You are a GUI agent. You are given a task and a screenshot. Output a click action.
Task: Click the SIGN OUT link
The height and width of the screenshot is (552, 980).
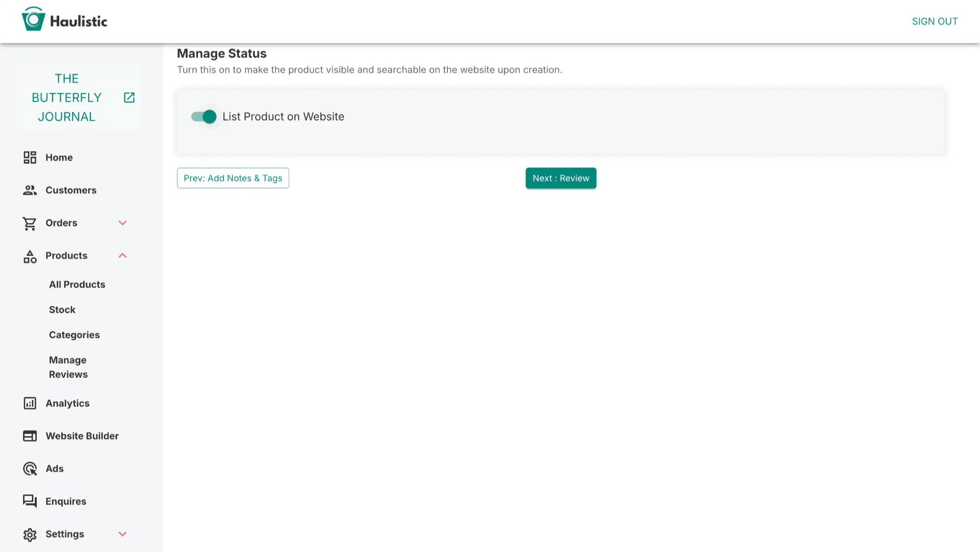click(x=934, y=21)
